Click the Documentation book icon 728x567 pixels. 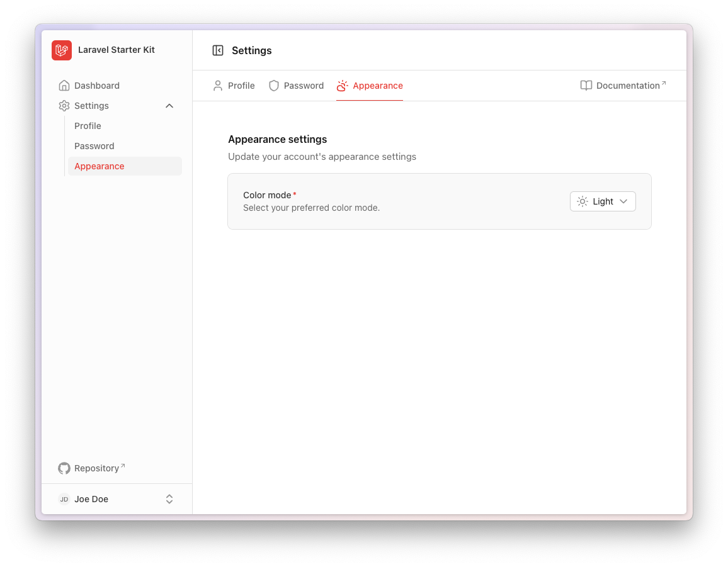pos(586,86)
